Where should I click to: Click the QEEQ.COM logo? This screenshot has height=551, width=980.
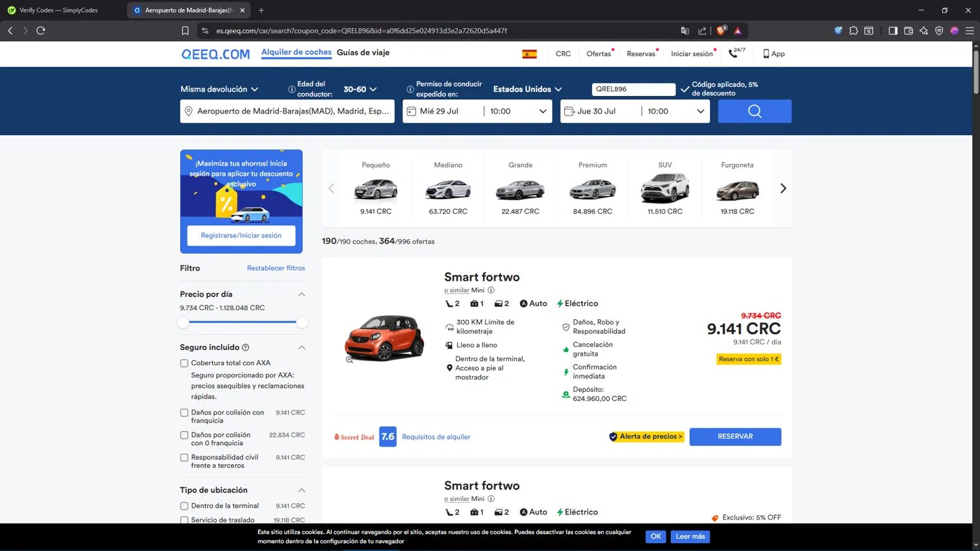pos(216,54)
